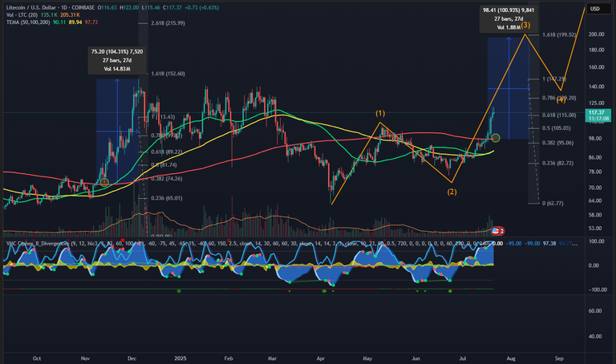Screen dimensions: 616x364
Task: Select the wave label (2)
Action: point(452,192)
